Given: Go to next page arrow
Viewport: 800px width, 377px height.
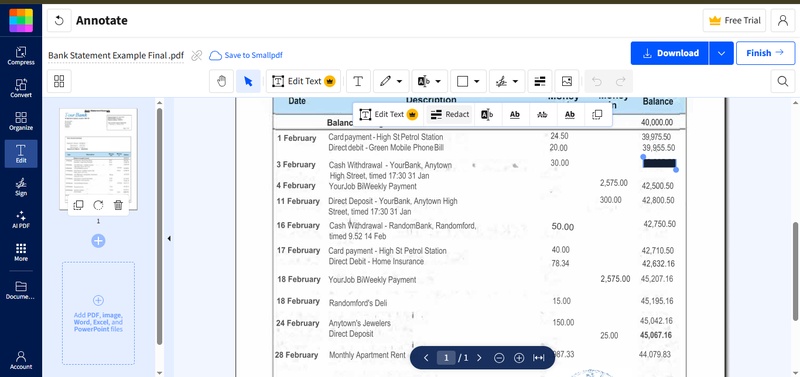Looking at the screenshot, I should (479, 358).
